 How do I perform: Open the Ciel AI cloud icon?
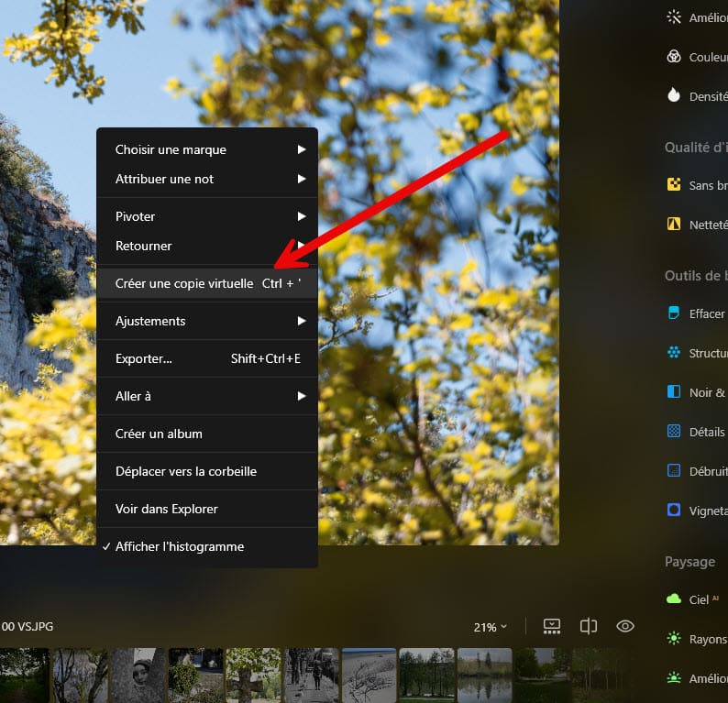point(674,599)
